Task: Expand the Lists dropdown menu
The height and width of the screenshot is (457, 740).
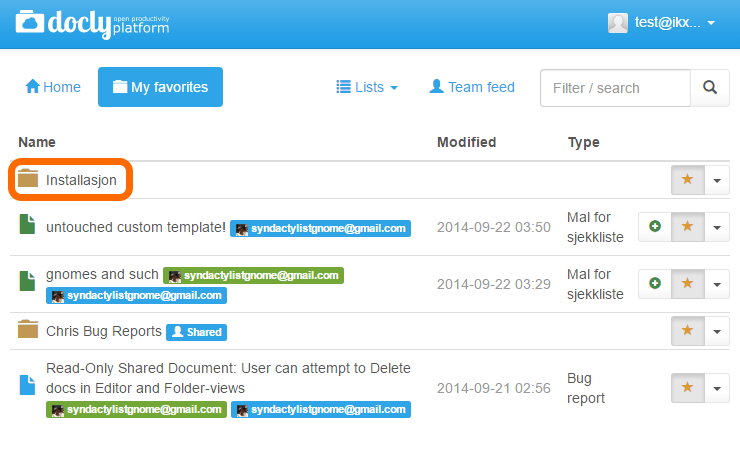Action: tap(367, 87)
